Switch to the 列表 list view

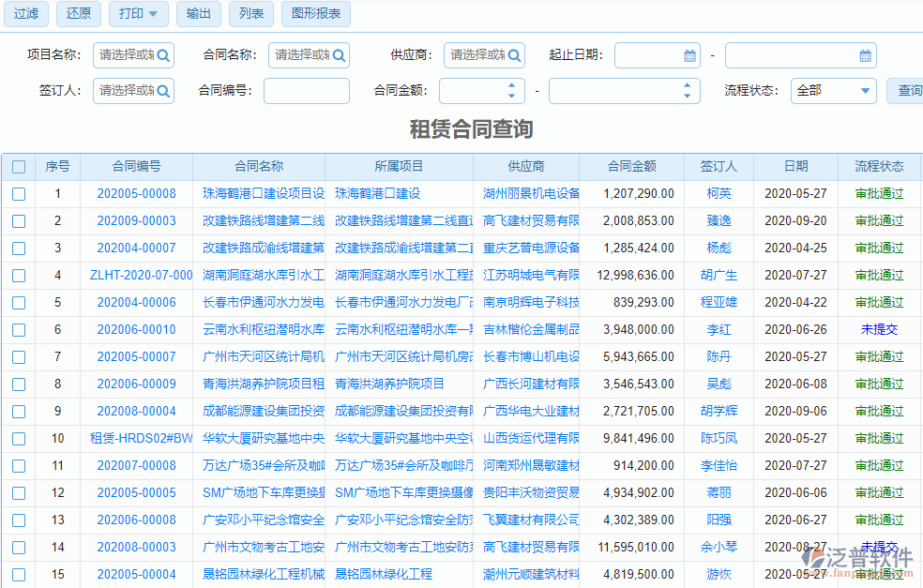(250, 14)
